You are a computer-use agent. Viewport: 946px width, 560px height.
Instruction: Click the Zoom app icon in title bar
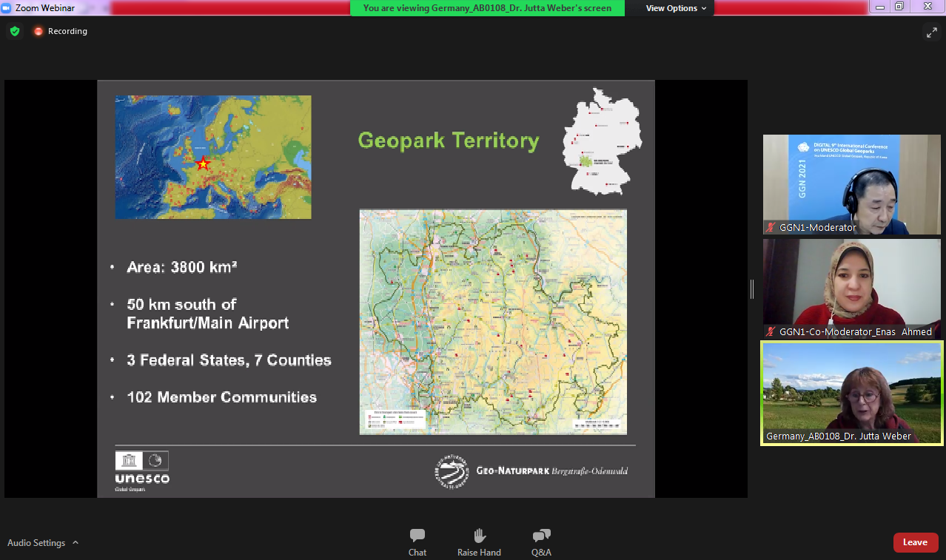(x=7, y=7)
